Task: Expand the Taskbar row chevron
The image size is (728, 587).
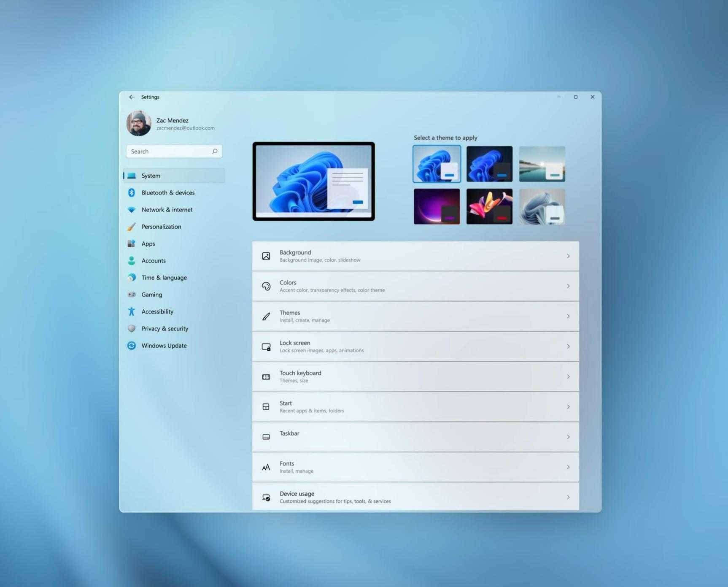Action: pyautogui.click(x=568, y=437)
